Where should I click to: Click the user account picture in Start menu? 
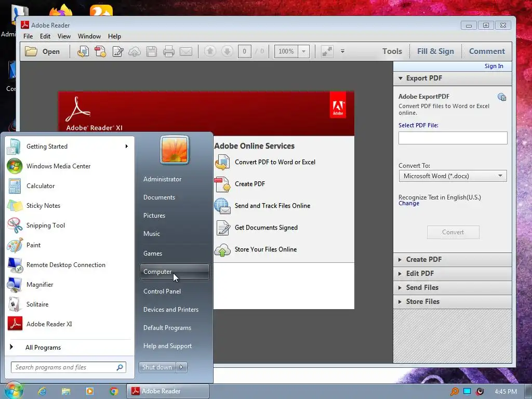coord(175,150)
